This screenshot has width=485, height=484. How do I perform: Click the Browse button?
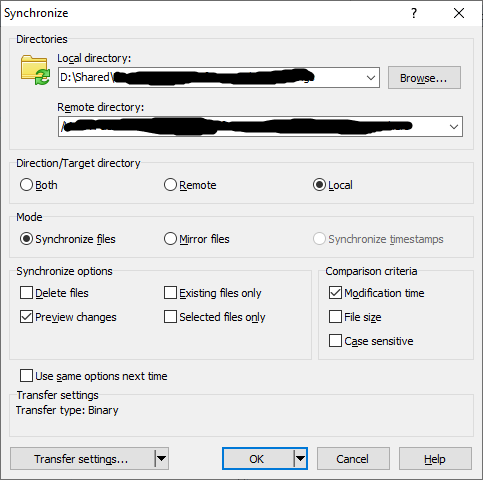click(424, 78)
